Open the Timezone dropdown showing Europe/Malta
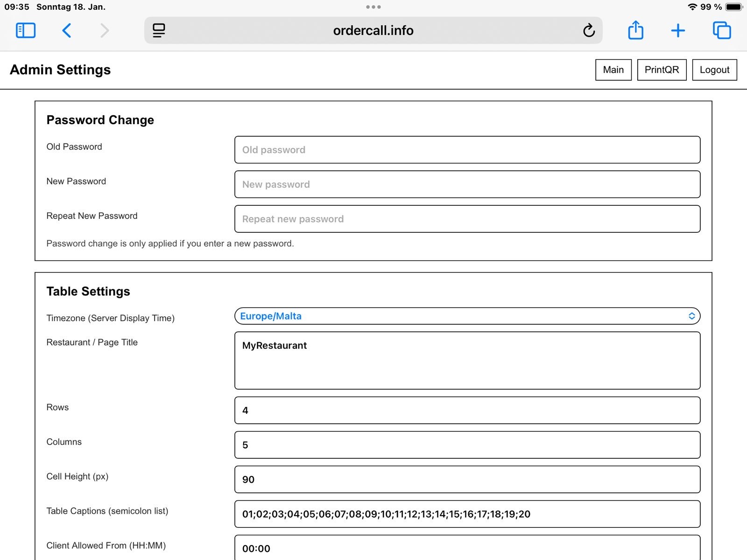The height and width of the screenshot is (560, 747). click(x=467, y=316)
